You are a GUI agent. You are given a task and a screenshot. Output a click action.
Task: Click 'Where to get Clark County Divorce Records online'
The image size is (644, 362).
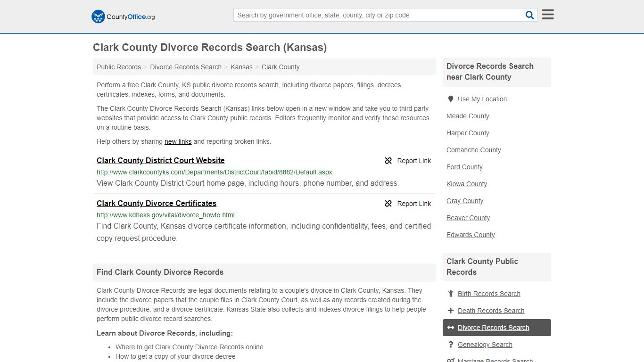pos(190,347)
